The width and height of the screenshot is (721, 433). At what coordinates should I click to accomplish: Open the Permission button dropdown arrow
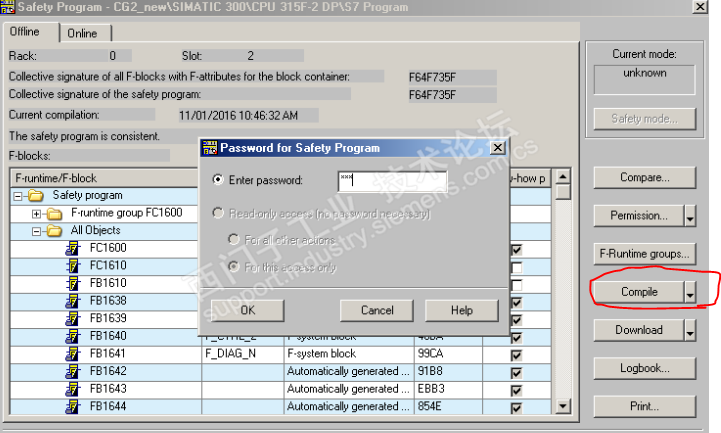(690, 216)
